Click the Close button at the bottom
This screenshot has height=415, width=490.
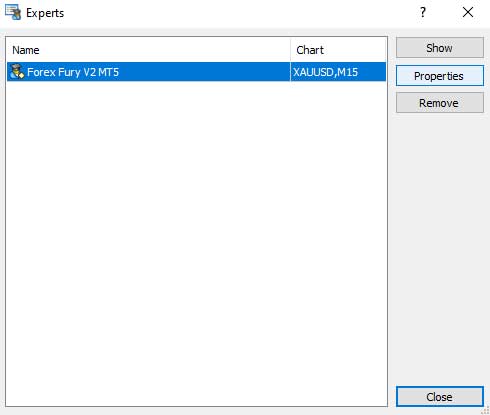point(440,397)
